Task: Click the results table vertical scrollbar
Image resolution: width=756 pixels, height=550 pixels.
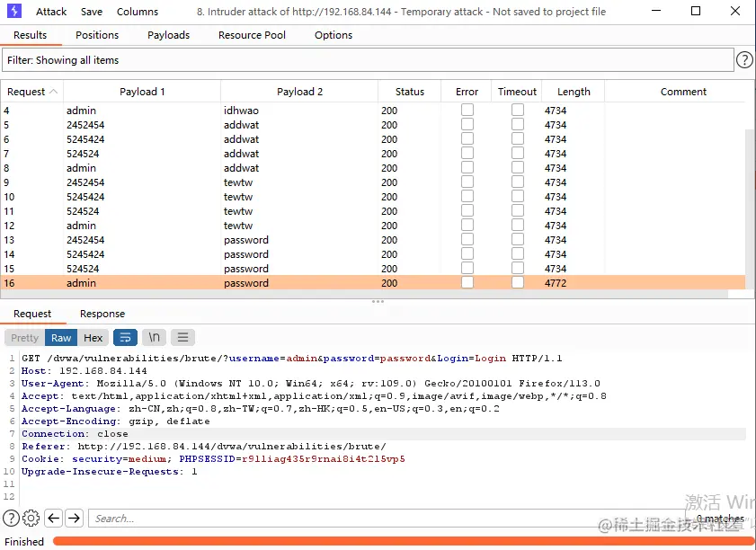Action: click(x=751, y=208)
